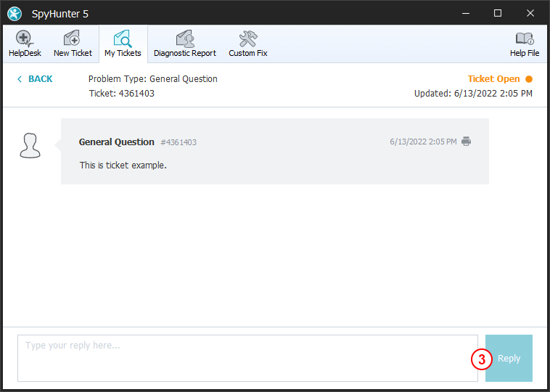The height and width of the screenshot is (392, 550).
Task: Click the orange status dot indicator
Action: (x=528, y=79)
